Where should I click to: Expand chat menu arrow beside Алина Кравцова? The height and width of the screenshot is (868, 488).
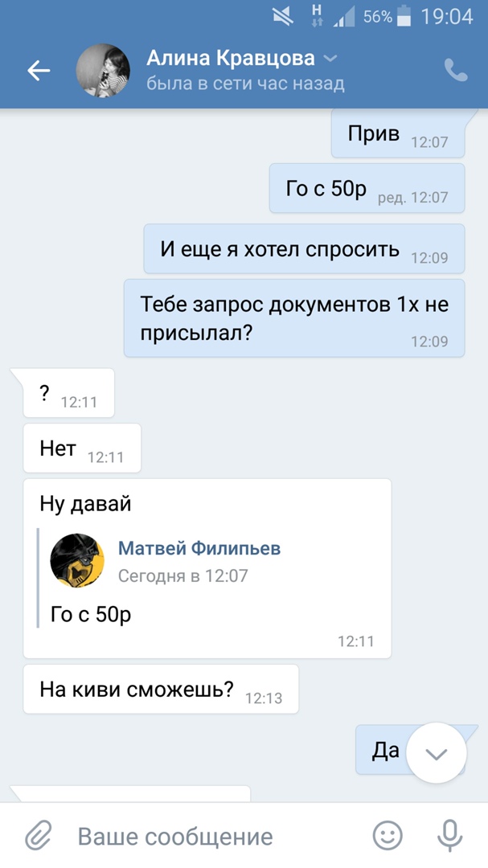[330, 58]
